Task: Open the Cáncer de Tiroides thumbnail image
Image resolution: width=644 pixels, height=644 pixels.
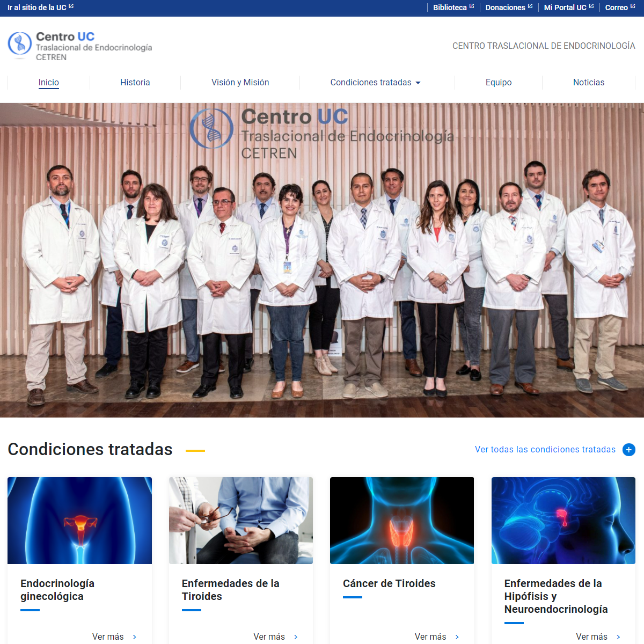Action: [x=402, y=521]
